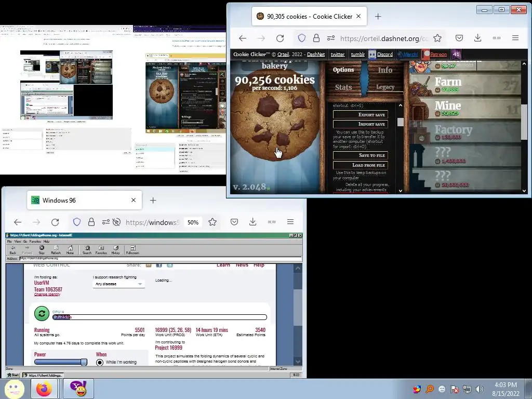Click the Refresh button in InternetE toolbar

[56, 250]
